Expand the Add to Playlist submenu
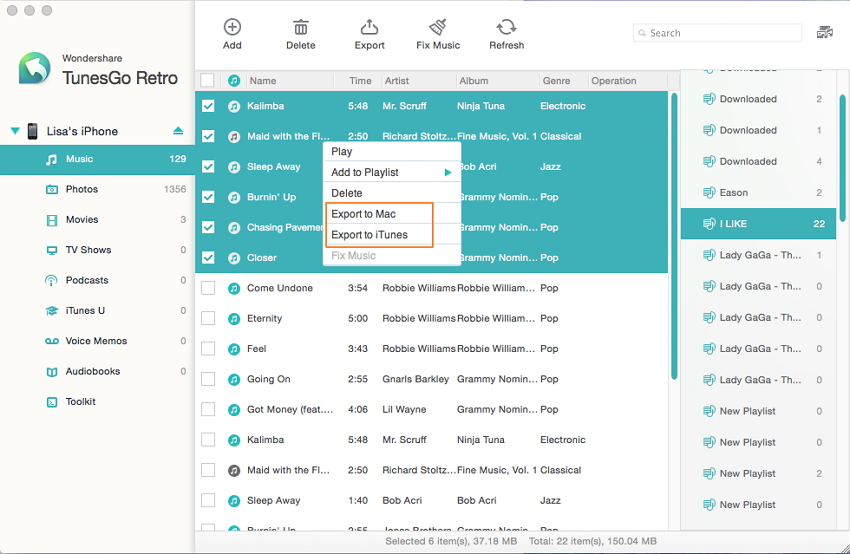 coord(390,172)
